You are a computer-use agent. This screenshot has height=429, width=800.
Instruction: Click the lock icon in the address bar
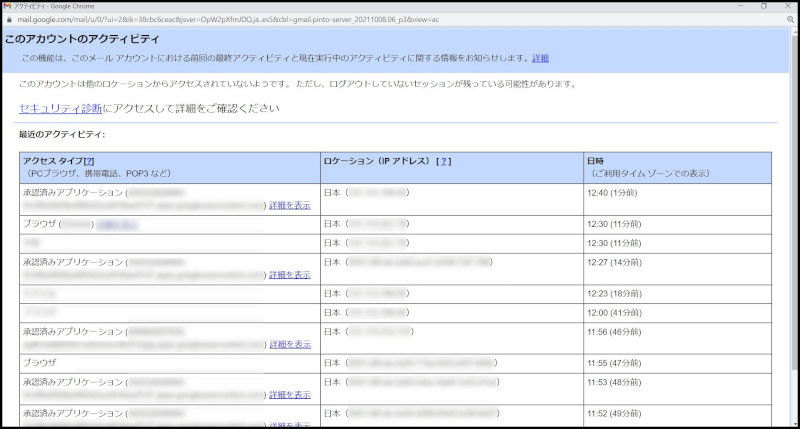pyautogui.click(x=9, y=18)
